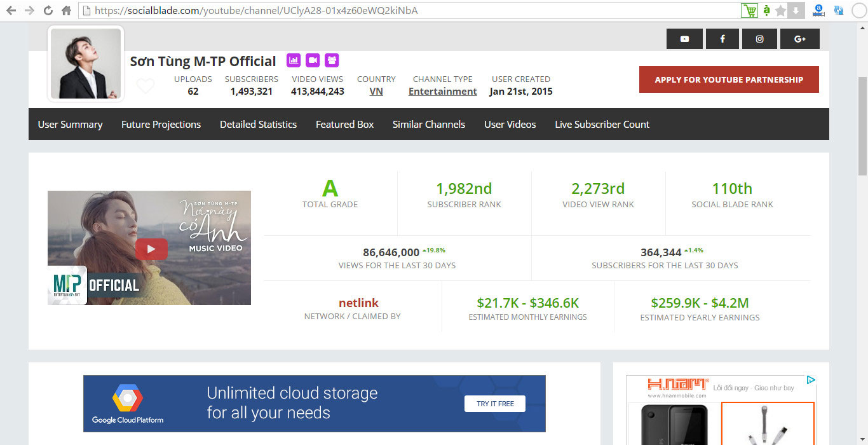Open the channel's Instagram link button
Viewport: 868px width, 445px height.
759,39
